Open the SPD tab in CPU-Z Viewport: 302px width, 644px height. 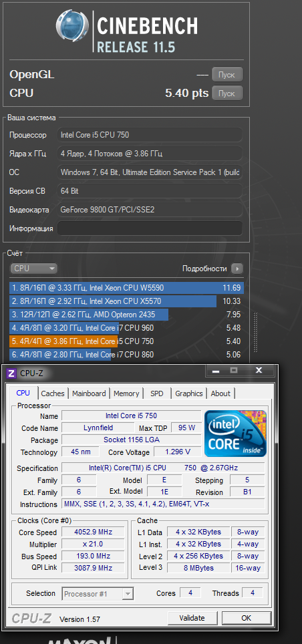pyautogui.click(x=156, y=393)
